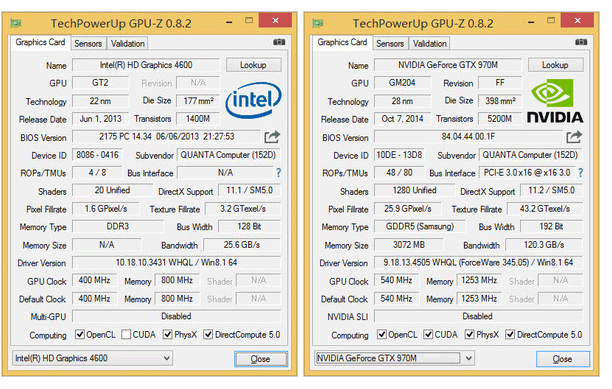
Task: Click the Shaders value 20 Unified
Action: (x=112, y=190)
